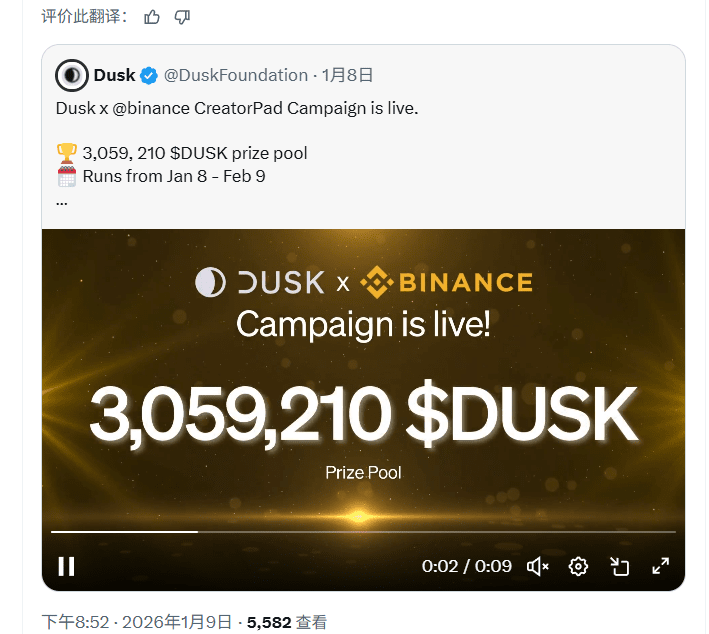Pause the video playback
Screen dimensions: 709x634
pyautogui.click(x=66, y=566)
